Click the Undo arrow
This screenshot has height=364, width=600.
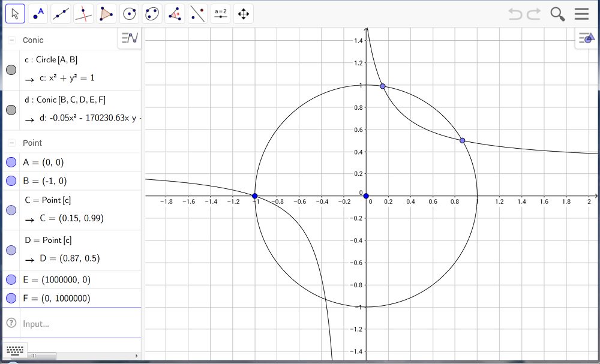click(515, 14)
